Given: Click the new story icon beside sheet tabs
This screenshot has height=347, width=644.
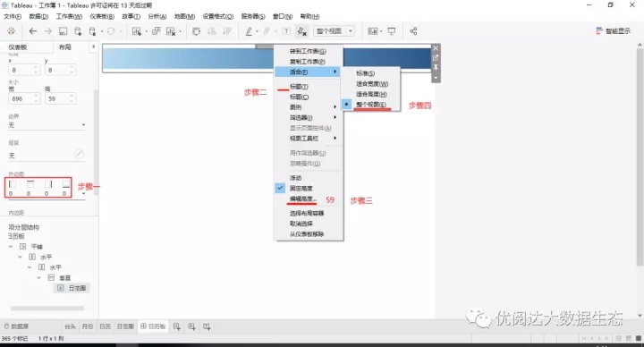Looking at the screenshot, I should pos(207,326).
